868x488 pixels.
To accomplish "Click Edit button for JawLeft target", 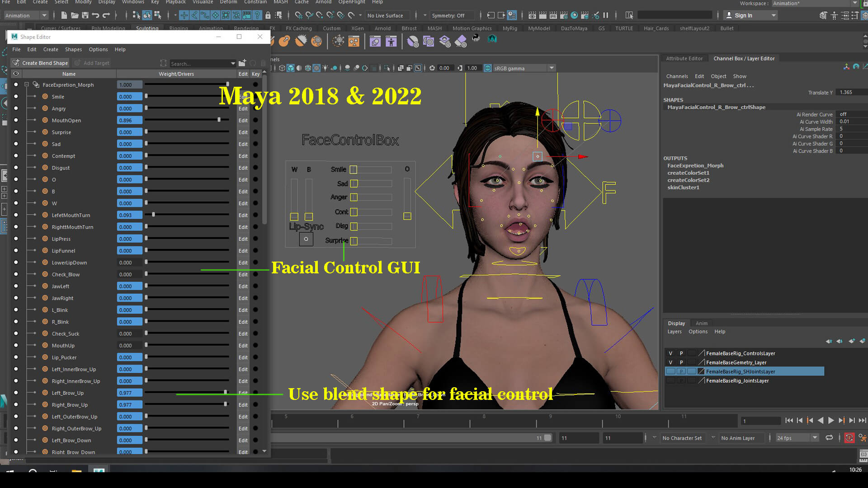I will click(x=243, y=286).
